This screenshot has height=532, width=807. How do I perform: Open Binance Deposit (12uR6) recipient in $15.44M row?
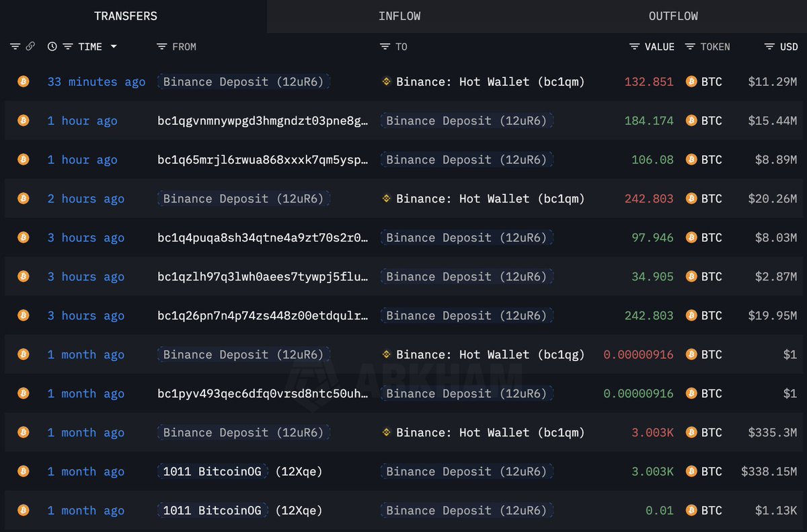point(467,120)
